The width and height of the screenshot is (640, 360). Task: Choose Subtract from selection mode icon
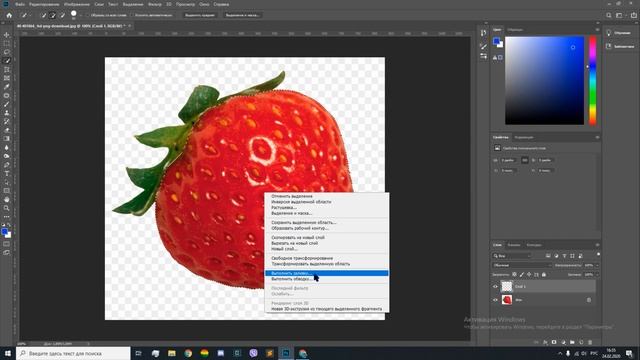coord(62,15)
